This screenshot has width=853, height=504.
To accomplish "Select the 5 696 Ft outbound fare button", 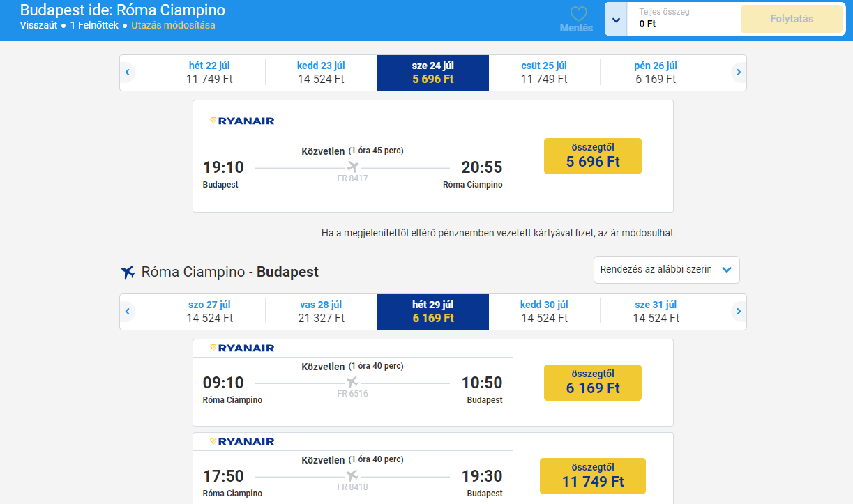I will click(x=593, y=156).
